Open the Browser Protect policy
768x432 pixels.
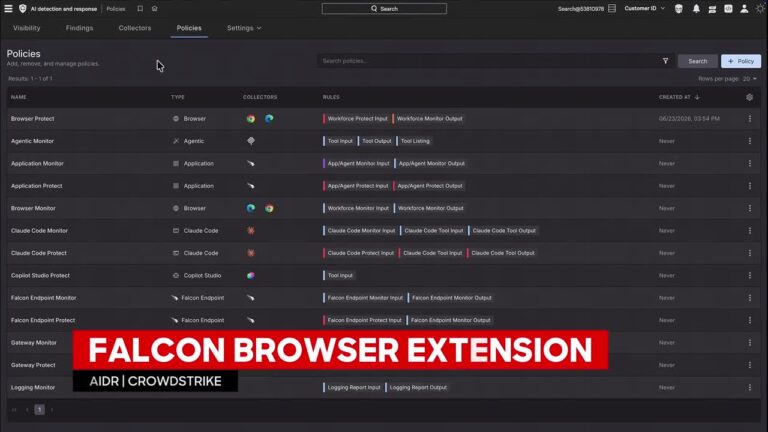click(x=32, y=119)
